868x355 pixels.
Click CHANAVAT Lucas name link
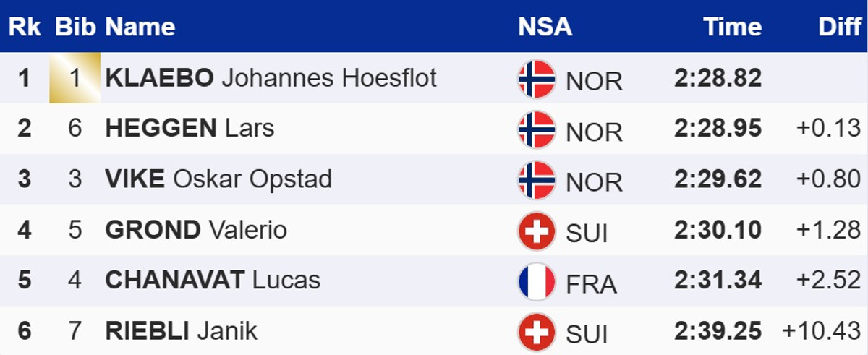click(213, 281)
